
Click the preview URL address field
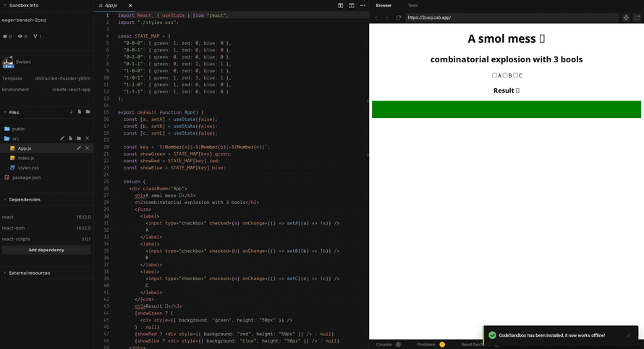coord(507,17)
